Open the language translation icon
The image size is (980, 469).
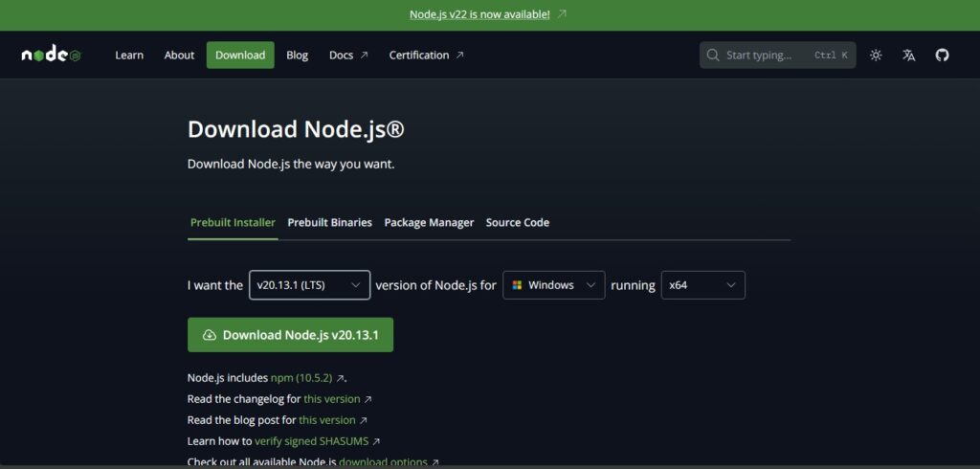(909, 55)
